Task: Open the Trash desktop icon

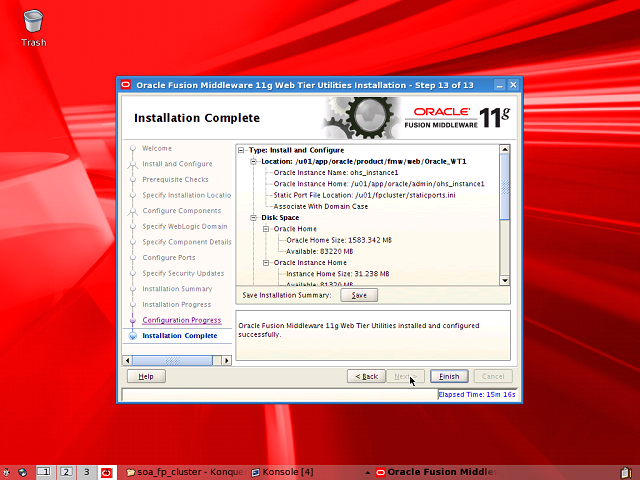Action: point(33,28)
